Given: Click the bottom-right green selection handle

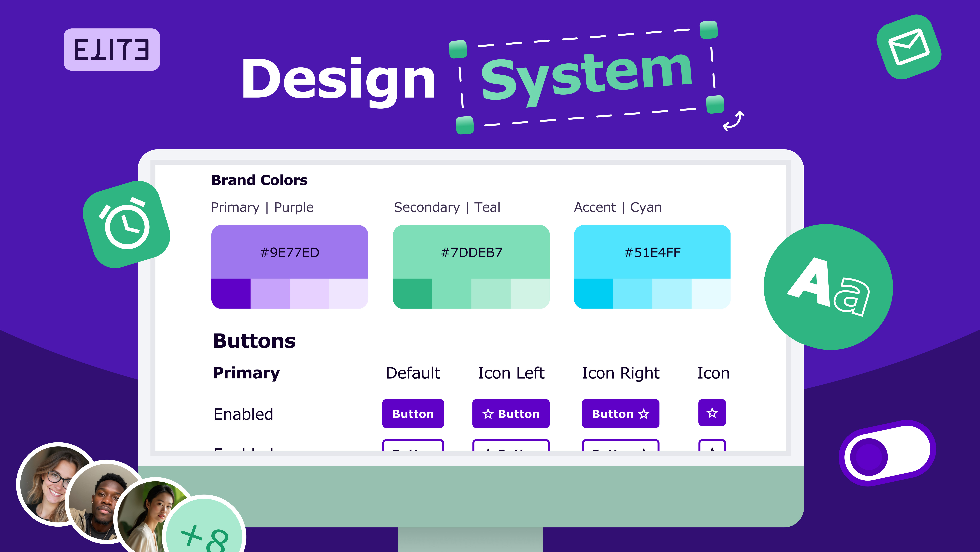Looking at the screenshot, I should click(715, 105).
